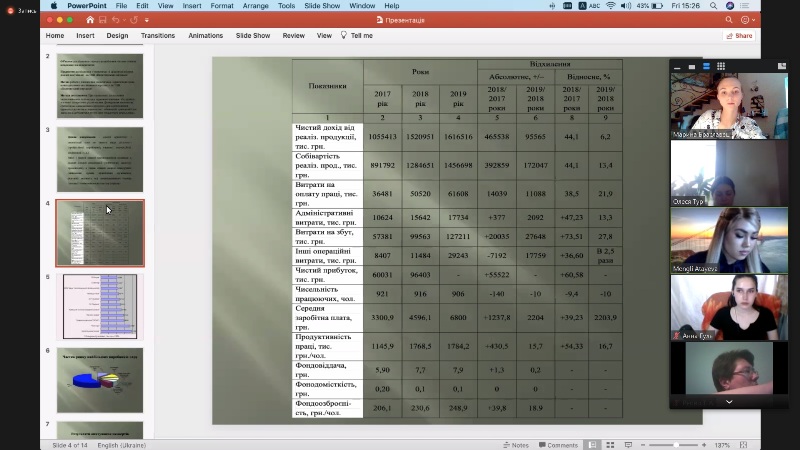Click the Home icon in title bar
The image size is (800, 450).
pyautogui.click(x=90, y=20)
